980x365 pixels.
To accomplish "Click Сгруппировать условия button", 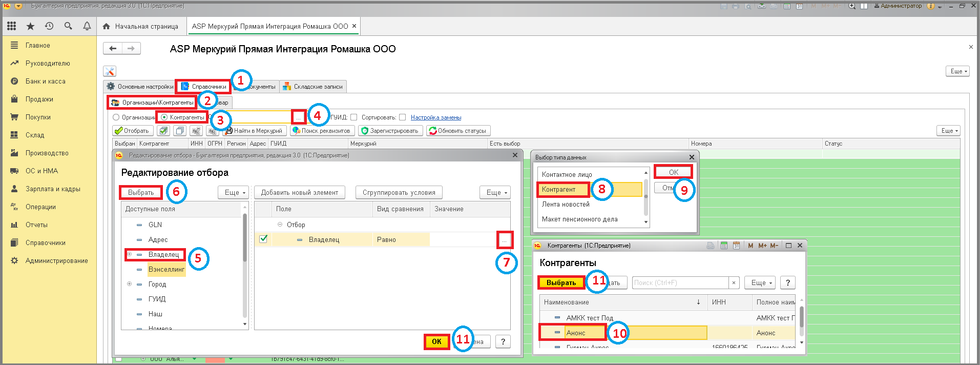I will [399, 193].
